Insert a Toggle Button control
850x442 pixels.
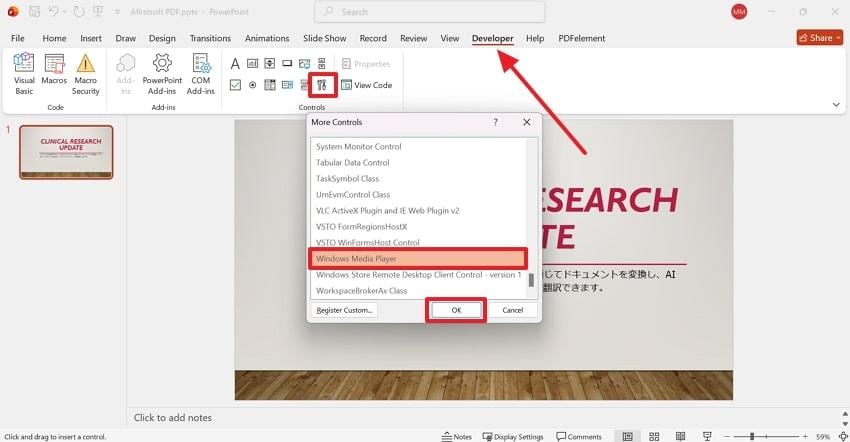(x=304, y=85)
